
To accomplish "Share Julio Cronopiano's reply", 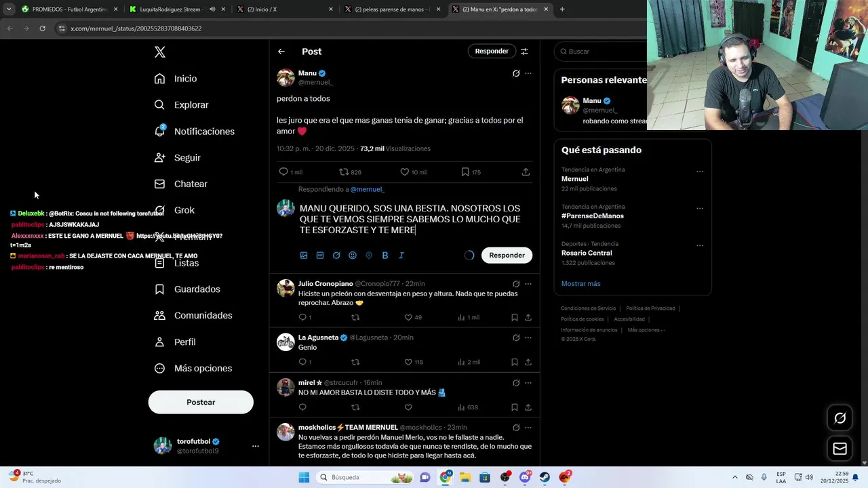I will [x=528, y=317].
